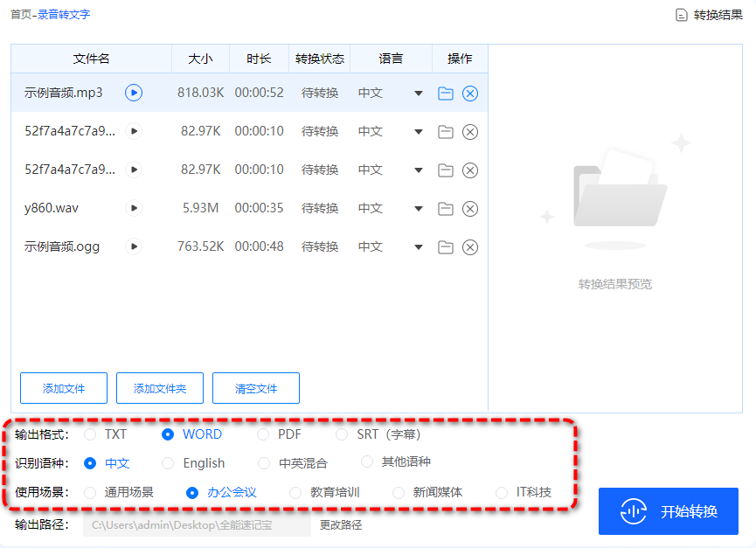
Task: Expand language dropdown for 示例音频.ogg
Action: tap(419, 247)
